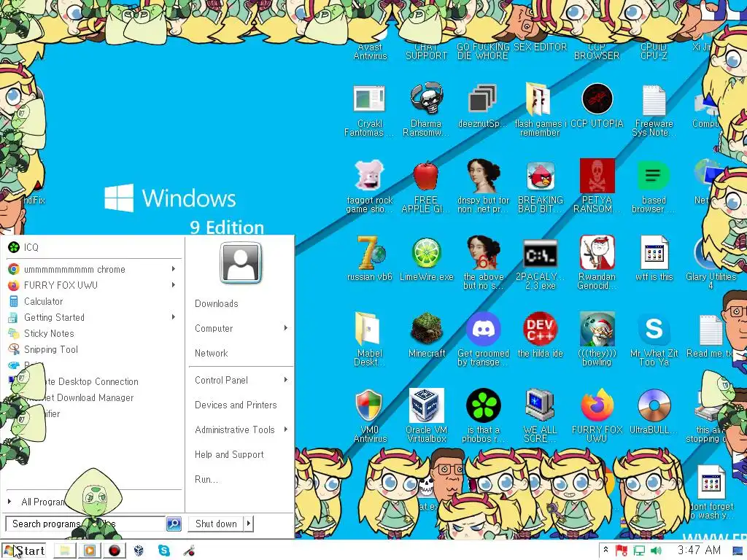Screen dimensions: 747x560
Task: Open the BREAKING BAD BIT Angry Bird icon
Action: click(541, 176)
